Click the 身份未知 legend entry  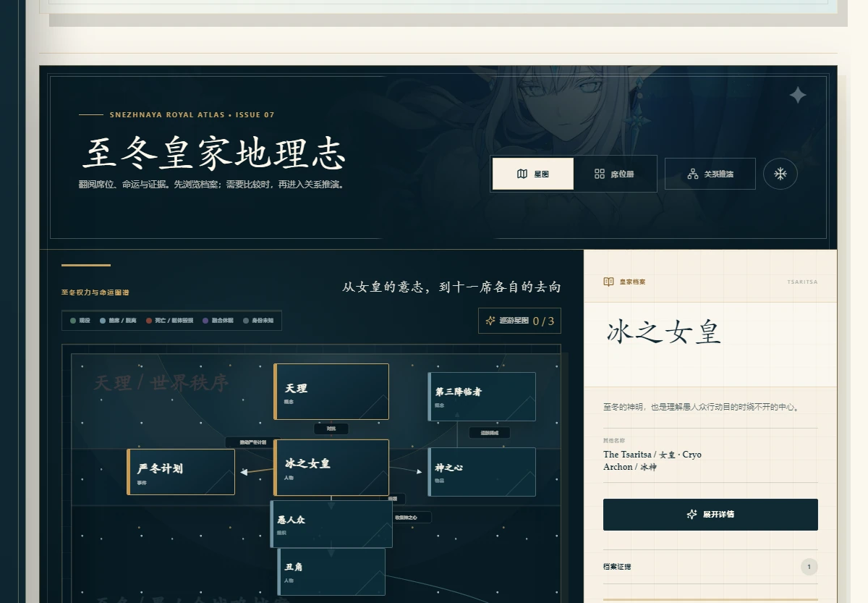(258, 321)
